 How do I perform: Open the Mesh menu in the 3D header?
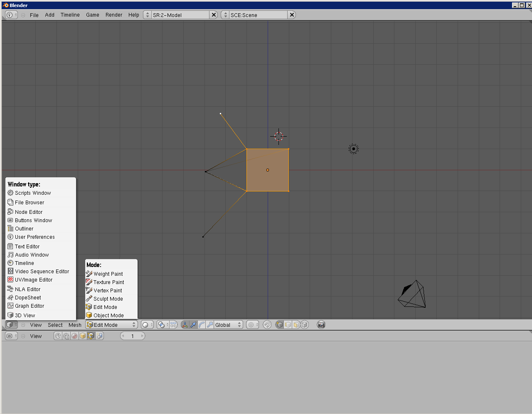pos(75,325)
